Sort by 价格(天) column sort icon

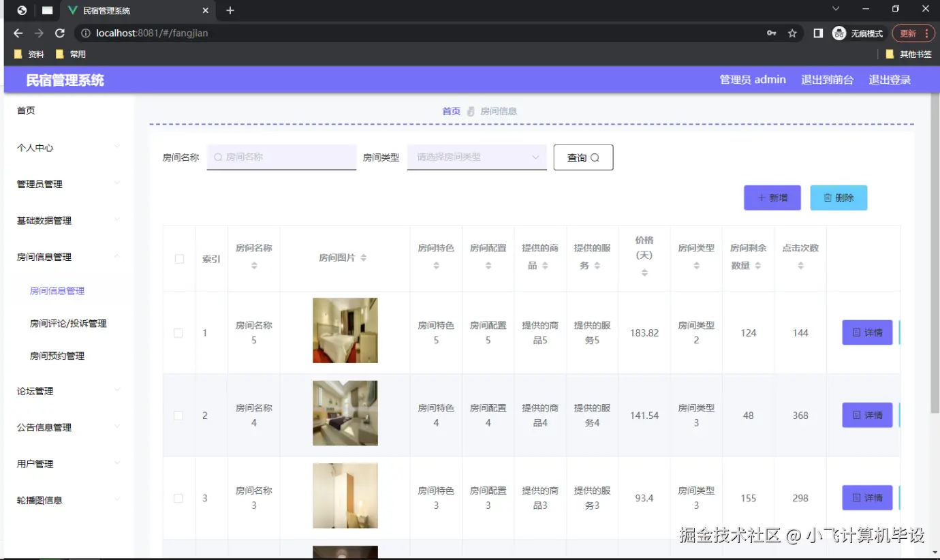coord(644,273)
